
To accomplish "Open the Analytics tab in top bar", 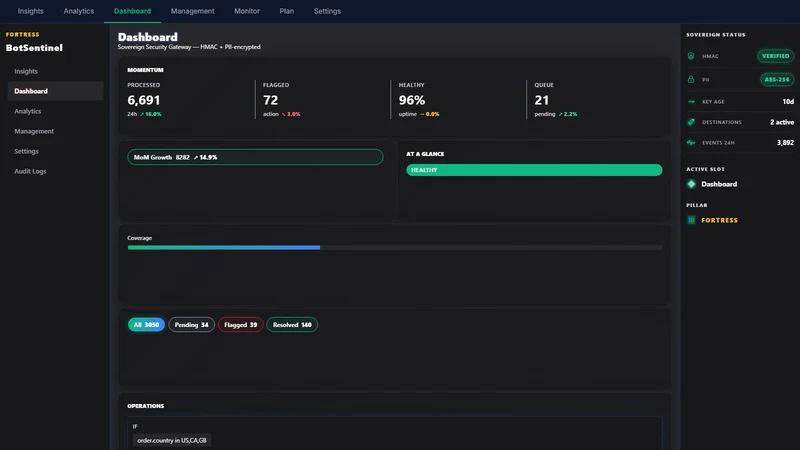I will coord(79,11).
